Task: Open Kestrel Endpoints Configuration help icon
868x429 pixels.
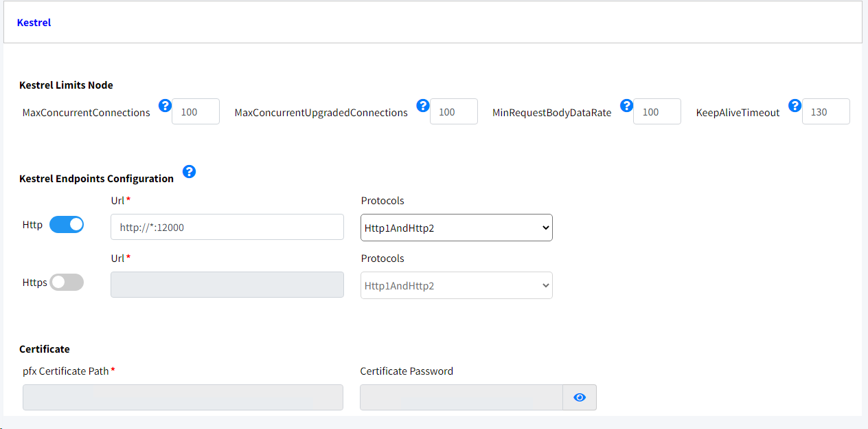Action: [190, 171]
